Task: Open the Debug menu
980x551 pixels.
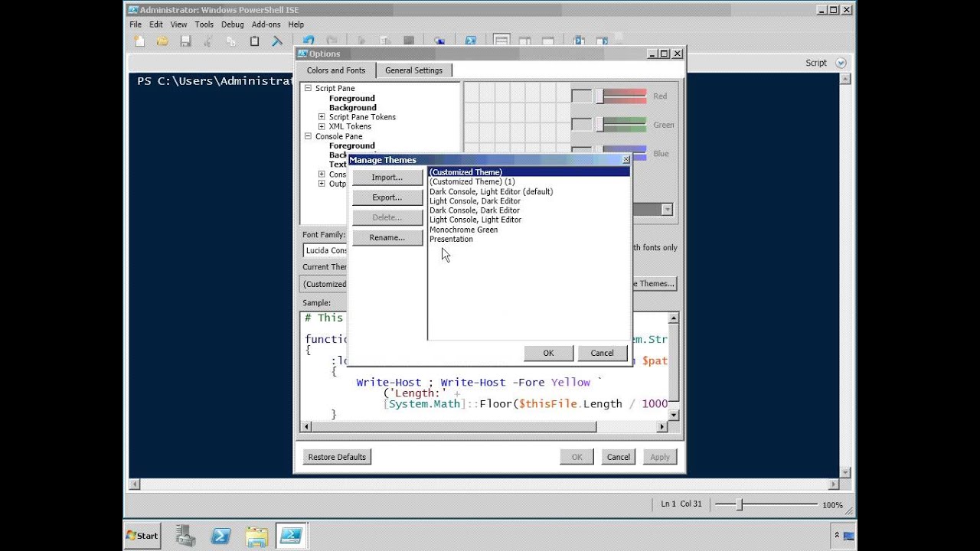Action: point(233,24)
